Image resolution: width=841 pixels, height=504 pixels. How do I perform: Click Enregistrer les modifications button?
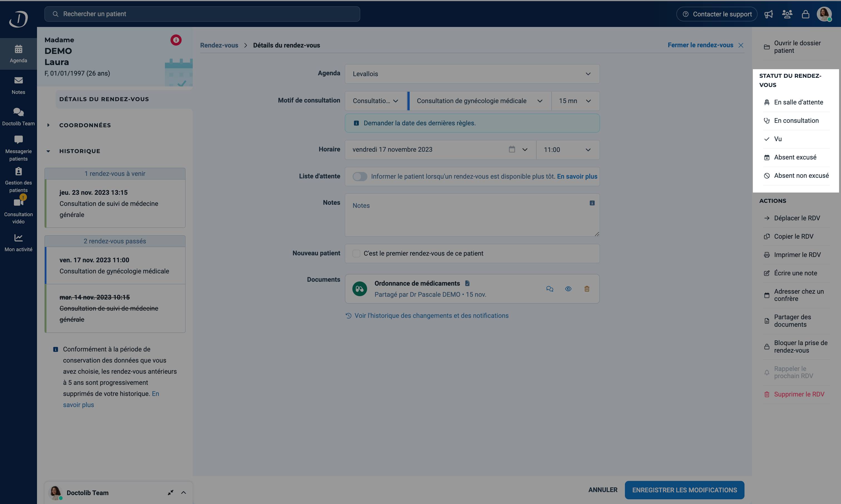pos(684,490)
